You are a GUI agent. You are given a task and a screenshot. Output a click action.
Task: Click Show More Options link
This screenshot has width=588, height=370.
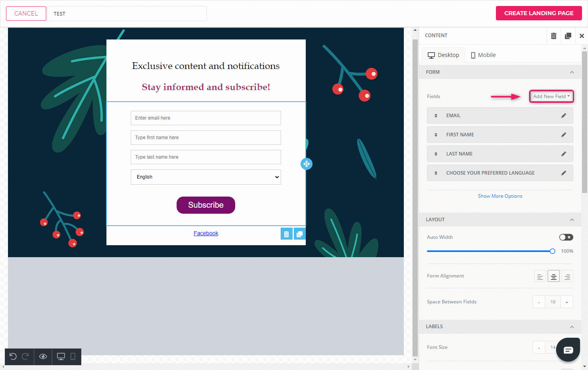[500, 196]
